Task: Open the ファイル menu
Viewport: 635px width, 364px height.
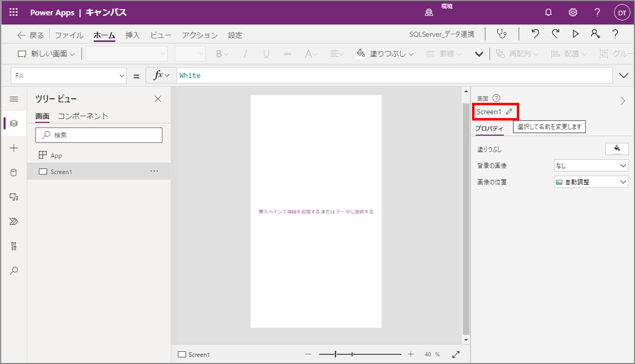Action: pyautogui.click(x=69, y=35)
